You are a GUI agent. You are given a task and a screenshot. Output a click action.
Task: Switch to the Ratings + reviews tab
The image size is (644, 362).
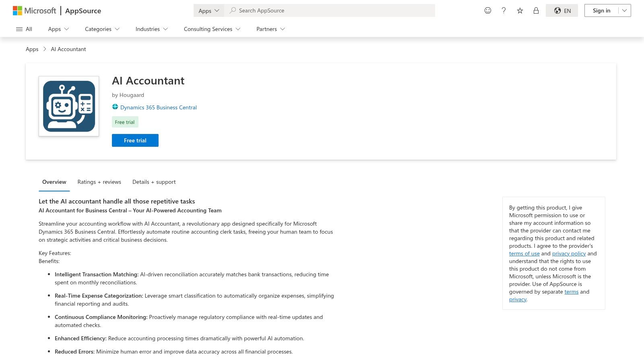(x=99, y=182)
